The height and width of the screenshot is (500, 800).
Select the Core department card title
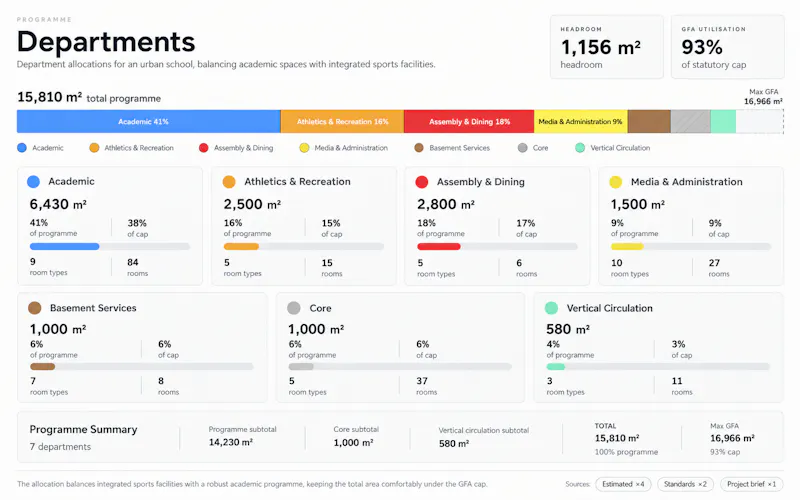click(320, 308)
